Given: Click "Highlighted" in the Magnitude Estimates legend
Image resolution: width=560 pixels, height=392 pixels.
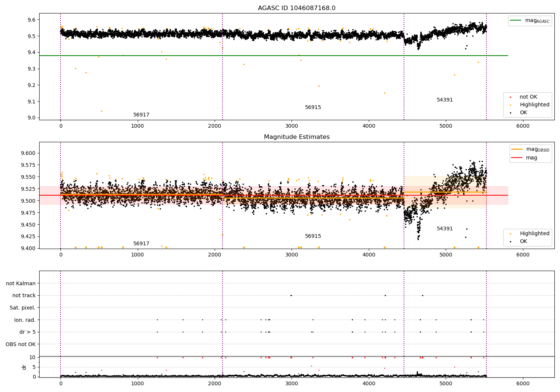Looking at the screenshot, I should [x=535, y=234].
